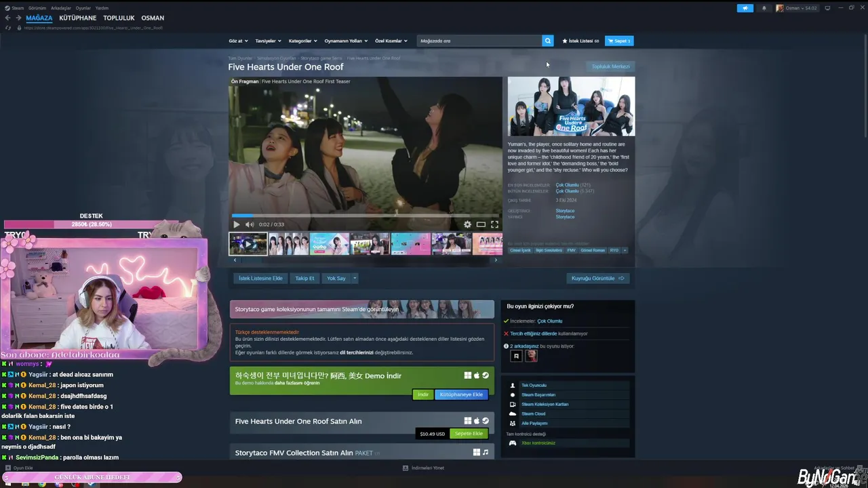Open the Oyunlar menu
Image resolution: width=868 pixels, height=488 pixels.
point(83,8)
